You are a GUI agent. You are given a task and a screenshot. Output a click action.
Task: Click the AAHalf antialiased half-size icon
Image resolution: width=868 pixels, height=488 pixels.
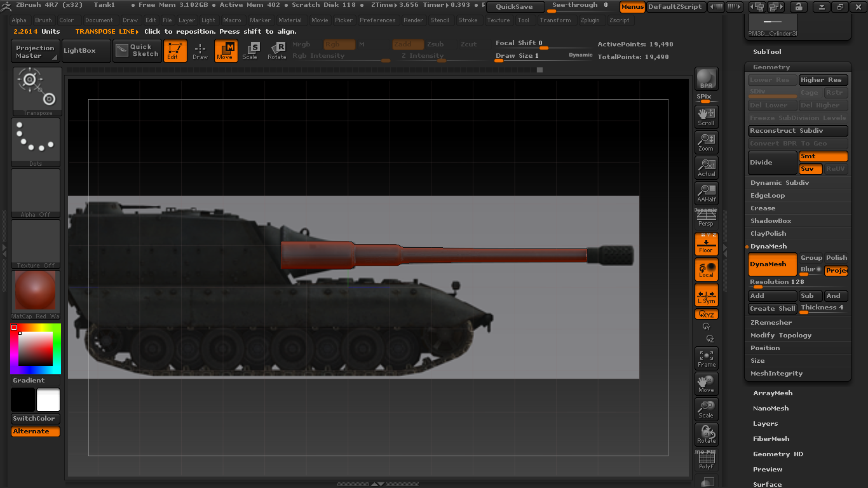coord(706,193)
